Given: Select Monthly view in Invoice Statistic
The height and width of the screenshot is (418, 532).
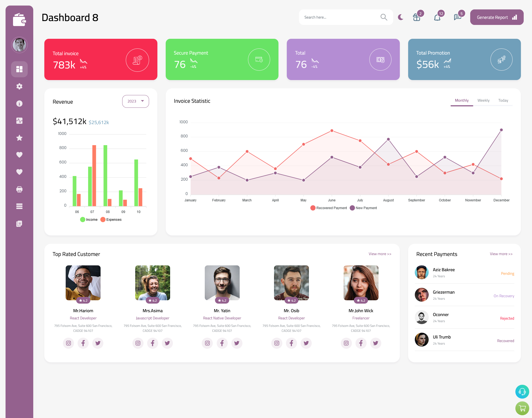Looking at the screenshot, I should 462,100.
